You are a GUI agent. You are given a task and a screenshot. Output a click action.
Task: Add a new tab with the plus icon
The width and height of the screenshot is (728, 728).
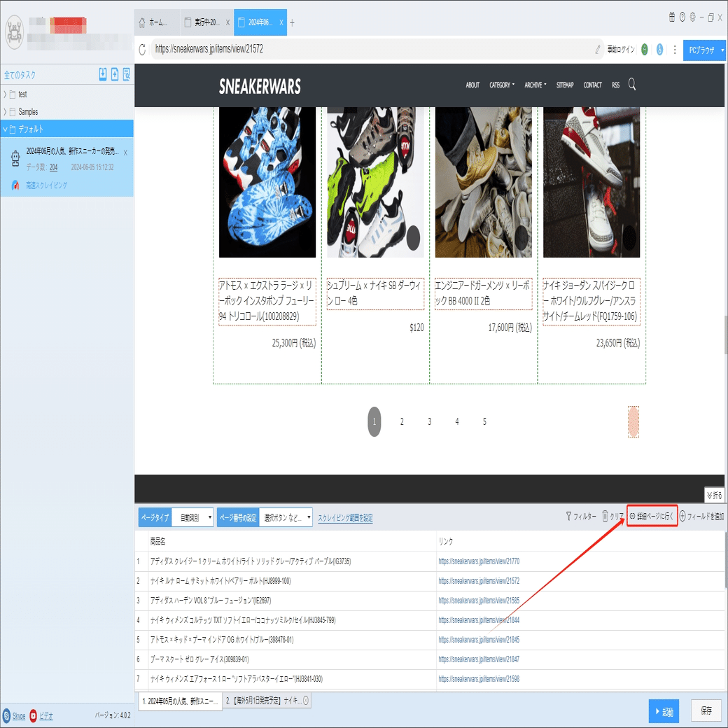(x=292, y=22)
